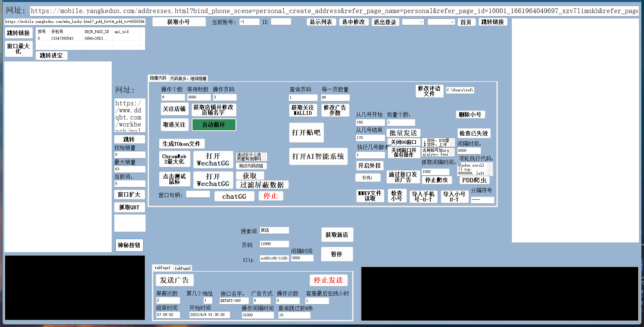
Task: Click the 检查小号 button
Action: [x=397, y=195]
